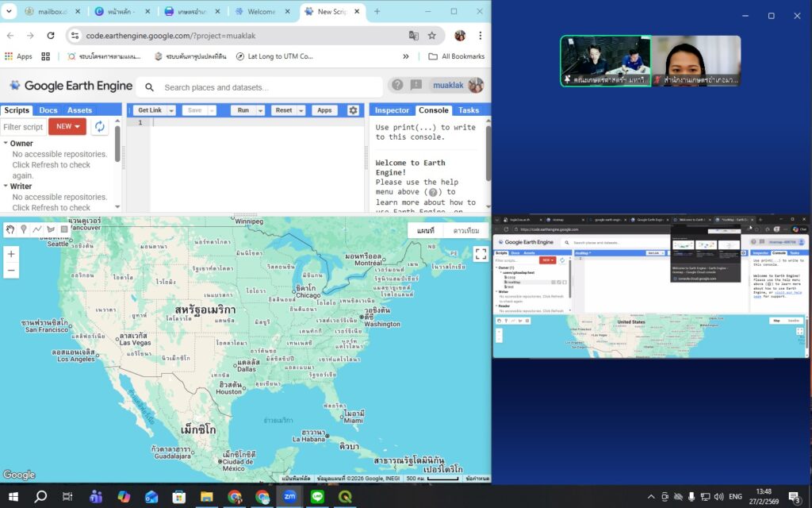This screenshot has width=812, height=508.
Task: Select the add marker drawing tool
Action: point(24,229)
